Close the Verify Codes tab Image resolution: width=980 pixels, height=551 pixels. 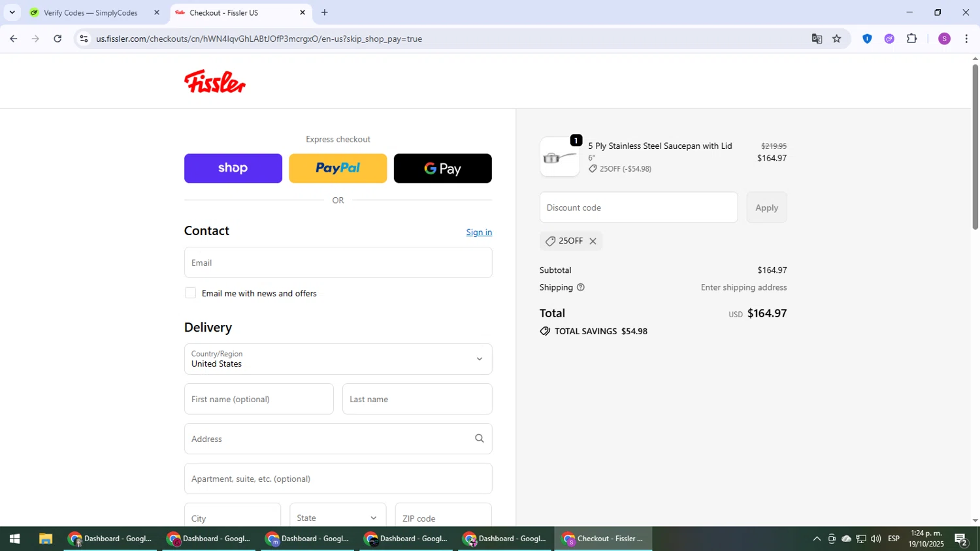(156, 12)
